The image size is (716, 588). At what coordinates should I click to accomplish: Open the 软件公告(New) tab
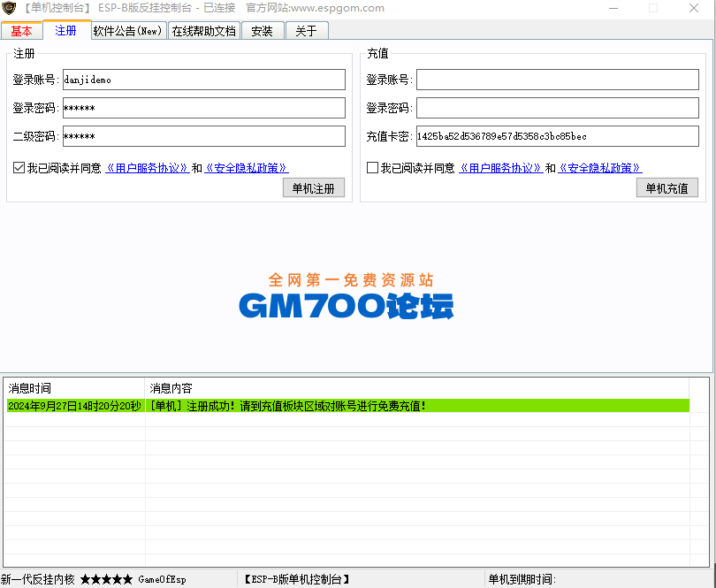tap(127, 31)
